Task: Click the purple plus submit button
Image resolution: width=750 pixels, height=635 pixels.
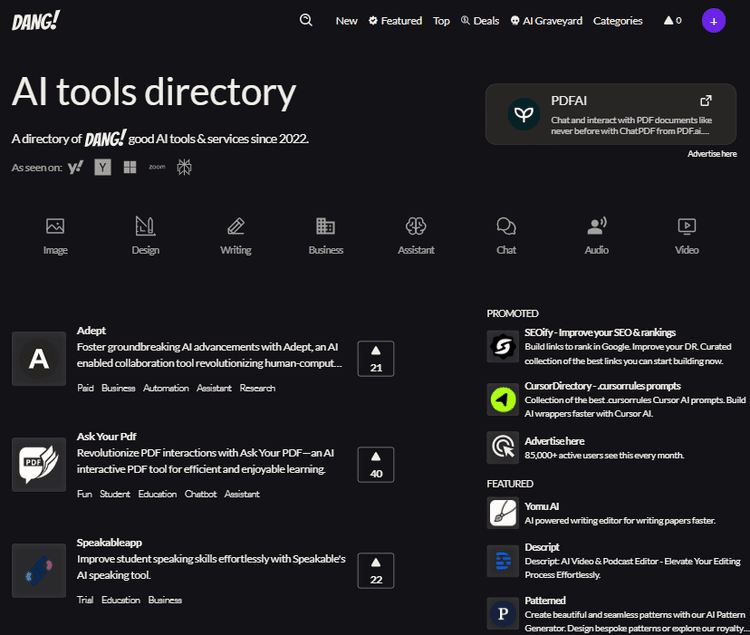Action: coord(713,20)
